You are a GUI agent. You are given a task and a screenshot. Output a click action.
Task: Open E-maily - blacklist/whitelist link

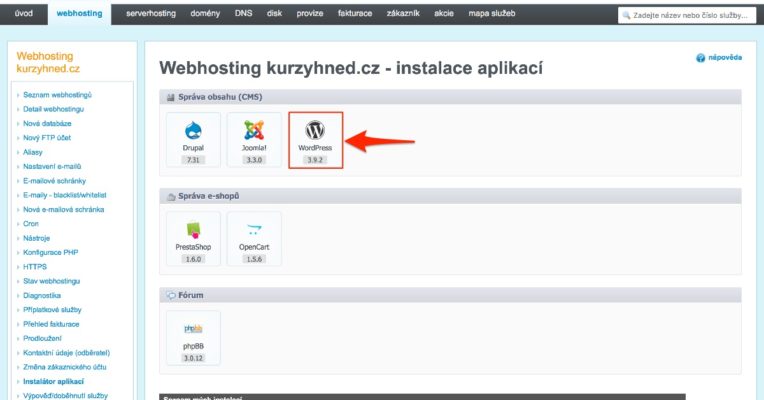pos(65,195)
